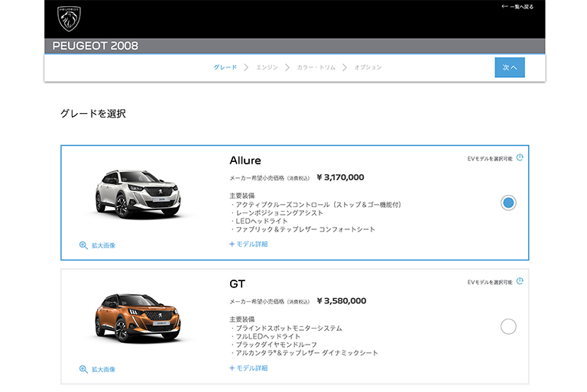Click EVモデルを選択可能 label on Allure card
This screenshot has width=587, height=392.
pos(490,159)
